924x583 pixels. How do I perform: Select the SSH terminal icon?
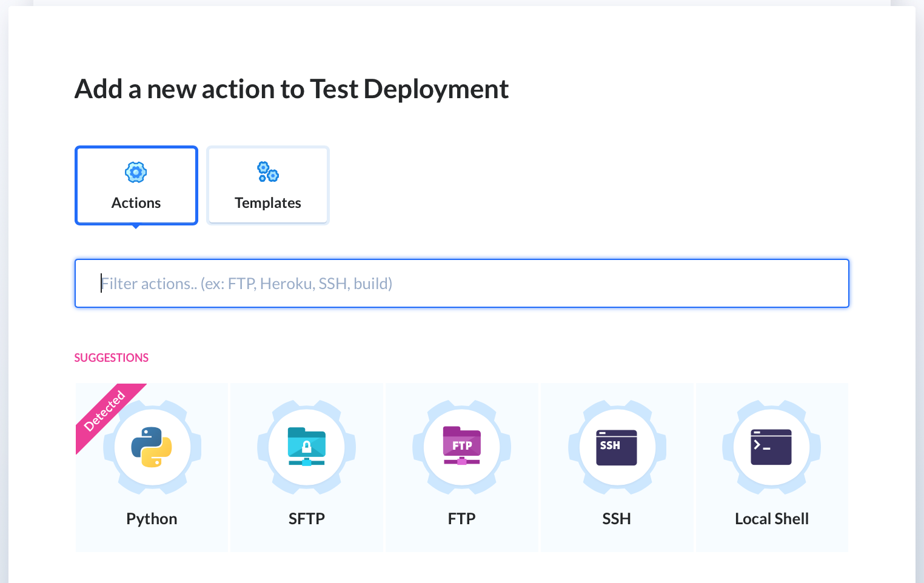[617, 447]
